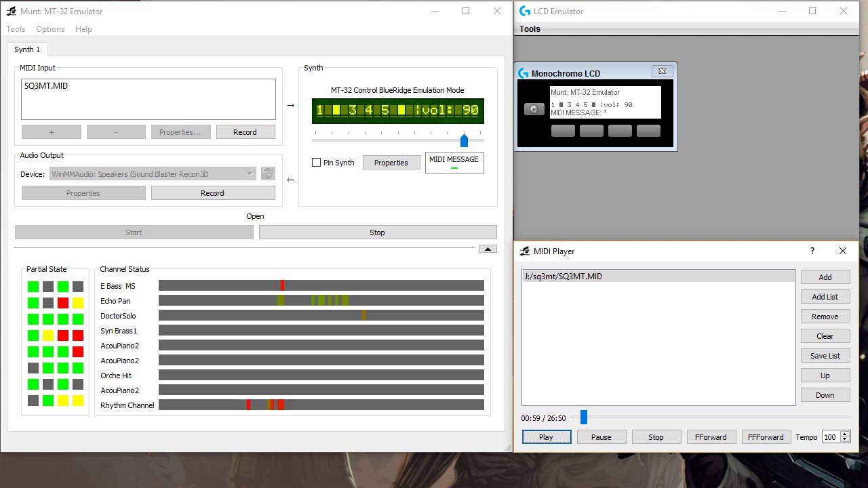Open the Options menu in Munt
868x488 pixels.
coord(50,29)
